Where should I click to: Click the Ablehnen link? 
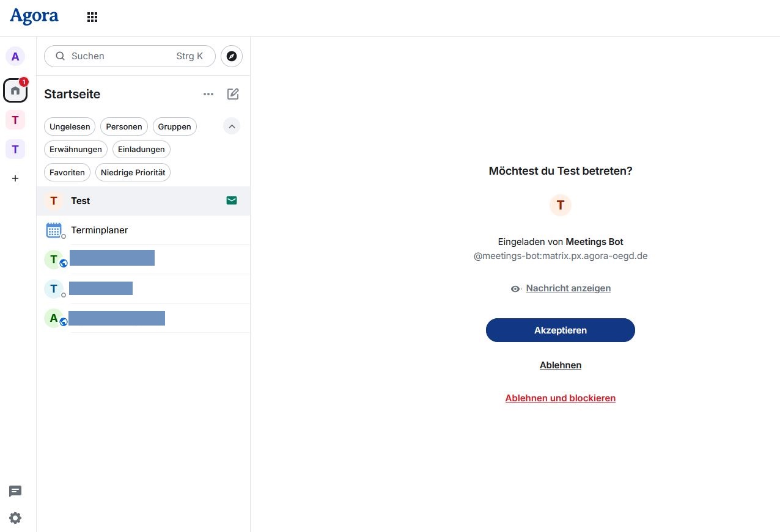[x=560, y=365]
